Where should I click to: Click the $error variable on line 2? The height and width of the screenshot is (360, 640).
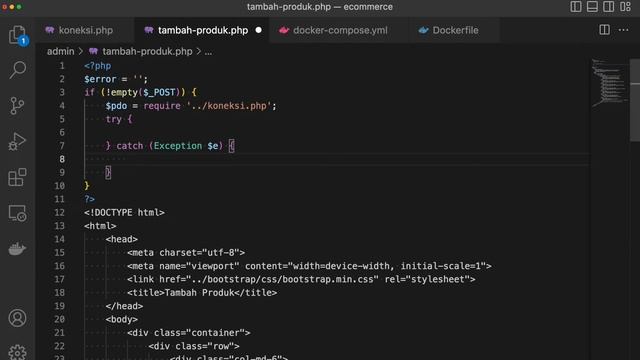coord(100,79)
